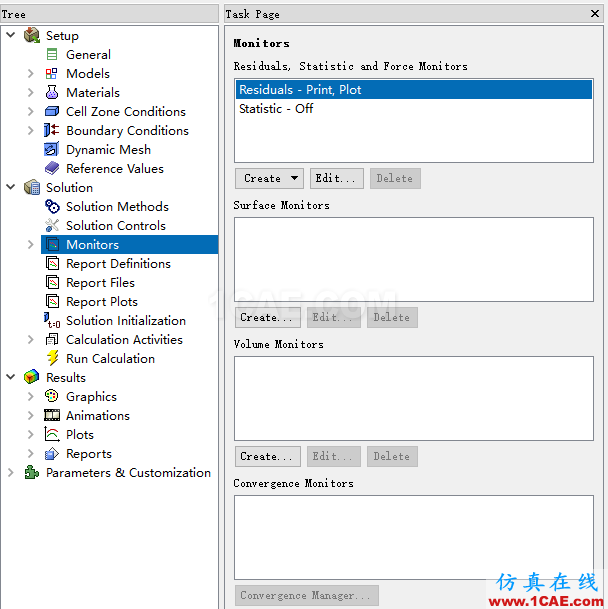Expand the Plots node
Screen dimensions: 608x609
coord(31,434)
